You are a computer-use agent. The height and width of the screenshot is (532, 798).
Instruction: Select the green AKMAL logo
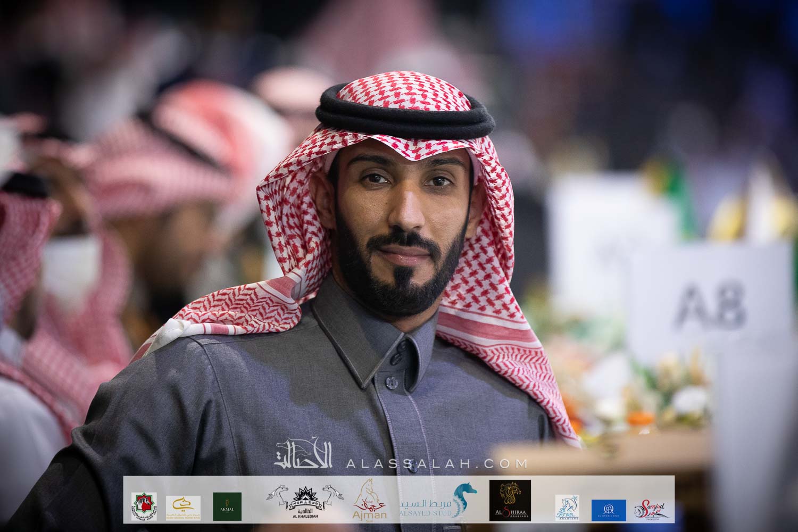(x=227, y=506)
